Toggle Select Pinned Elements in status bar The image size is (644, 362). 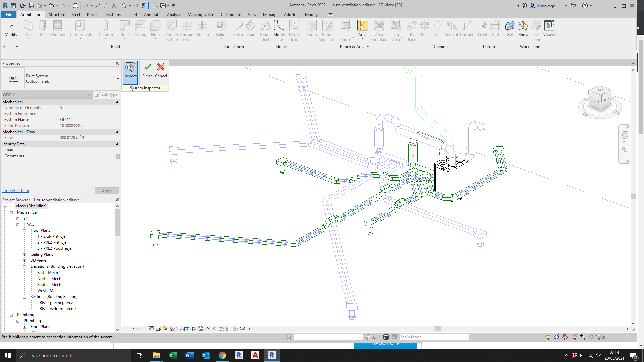coord(565,337)
